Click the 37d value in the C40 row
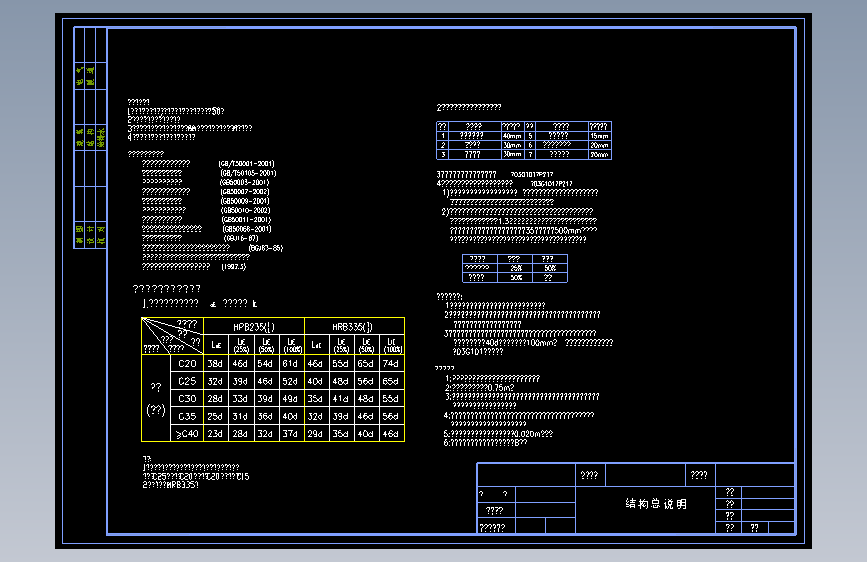 click(290, 434)
